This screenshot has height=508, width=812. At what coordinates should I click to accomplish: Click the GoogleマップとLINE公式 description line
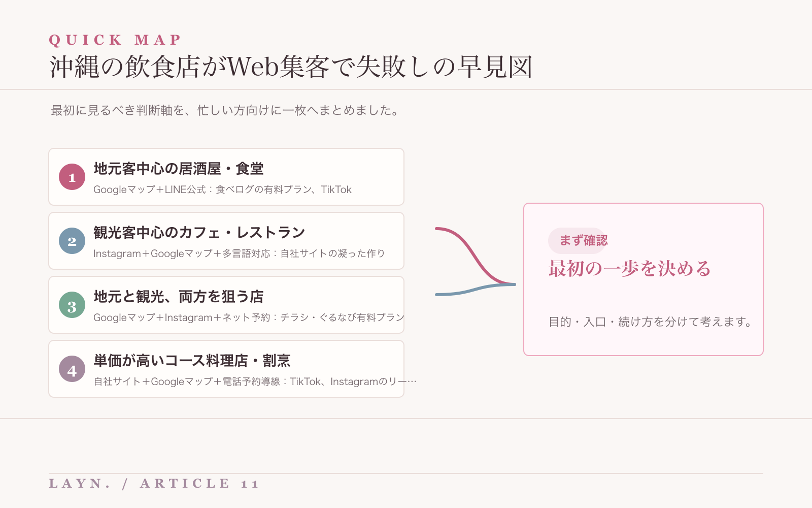tap(222, 189)
